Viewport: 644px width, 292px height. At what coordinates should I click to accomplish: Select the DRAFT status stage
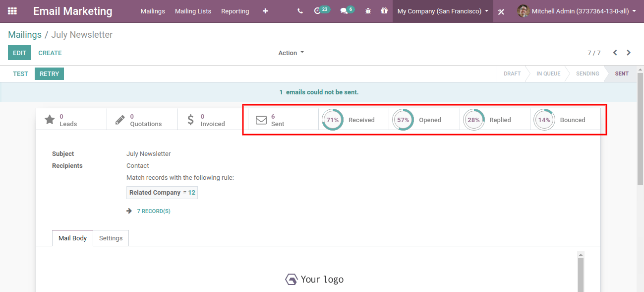coord(512,73)
